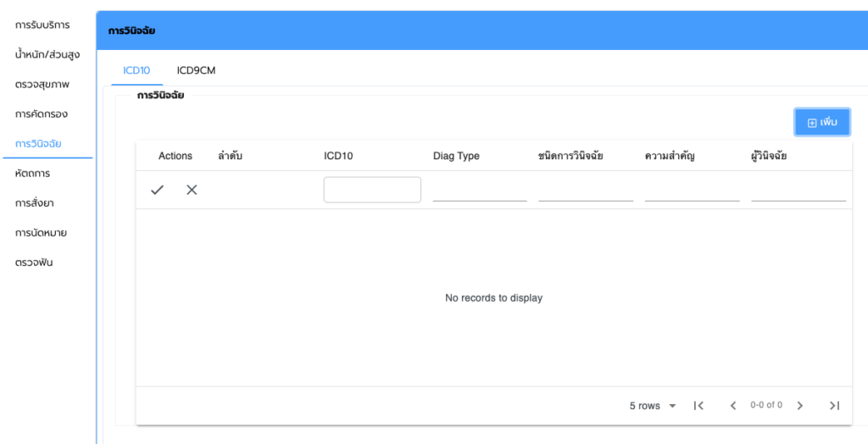The image size is (868, 444).
Task: Confirm the new row with the checkmark icon
Action: click(157, 190)
